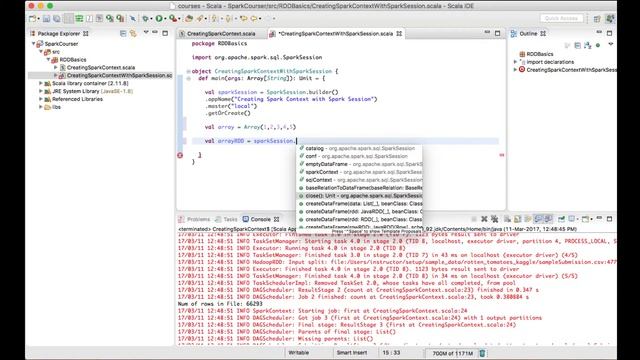Toggle Show Console on standard error change
640x360 pixels.
(x=548, y=219)
